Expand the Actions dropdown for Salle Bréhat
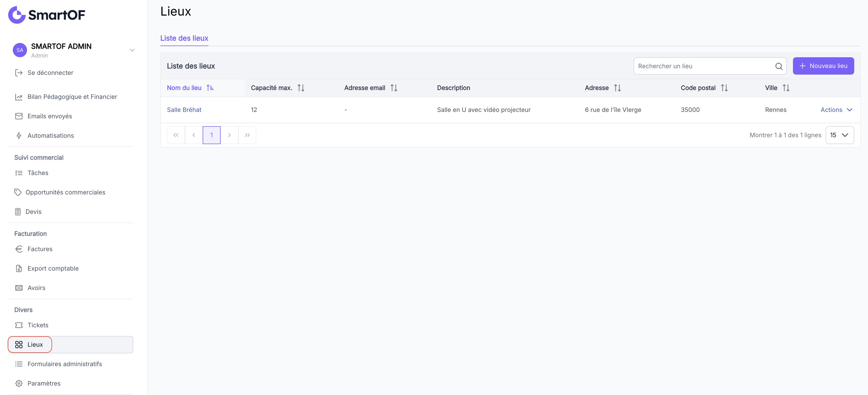 click(x=836, y=110)
